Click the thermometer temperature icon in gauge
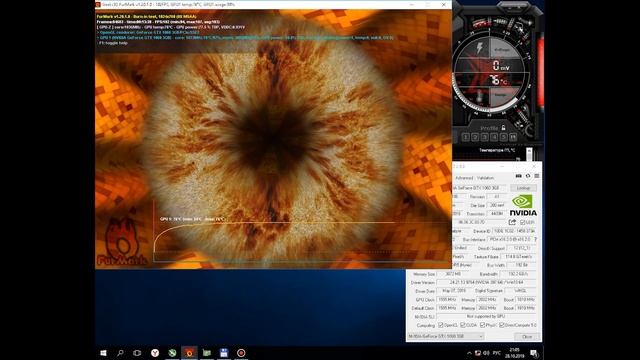This screenshot has height=360, width=640. pyautogui.click(x=478, y=96)
